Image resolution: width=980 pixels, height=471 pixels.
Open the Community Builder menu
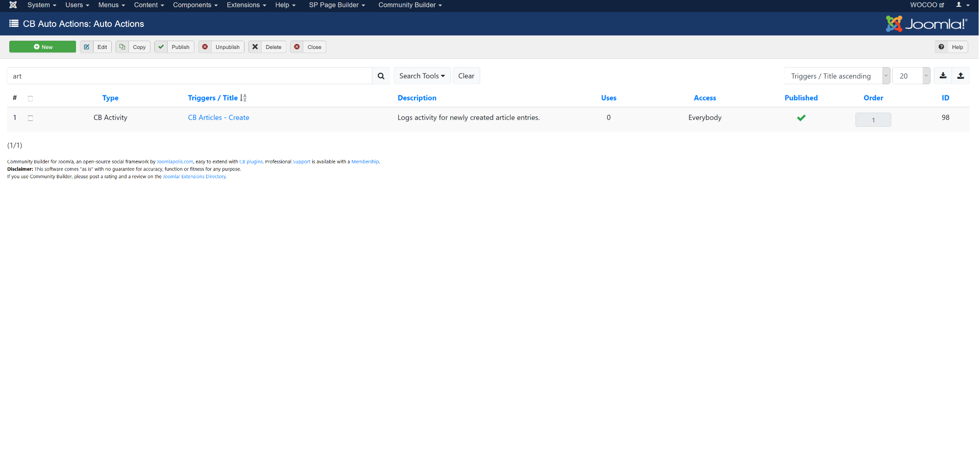410,5
